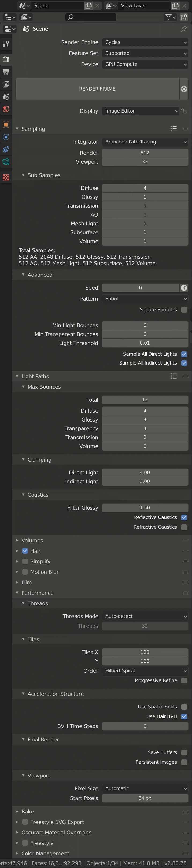Click the new View Layer icon

tap(175, 5)
